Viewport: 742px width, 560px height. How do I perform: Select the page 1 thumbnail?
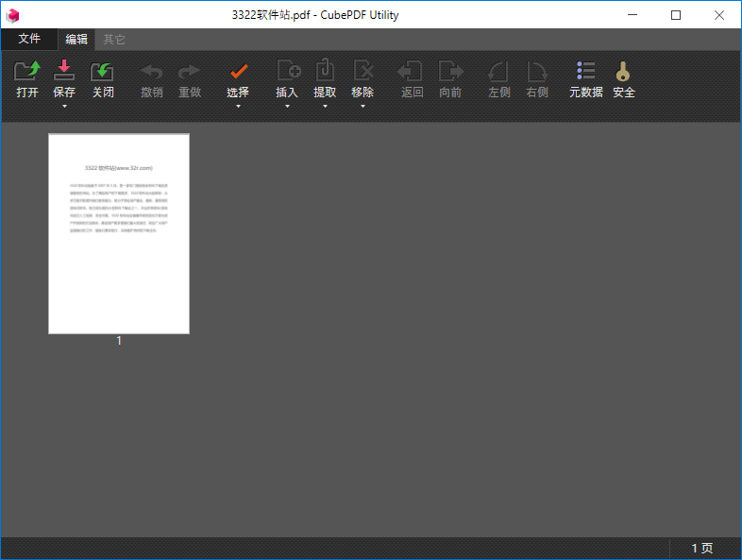119,234
